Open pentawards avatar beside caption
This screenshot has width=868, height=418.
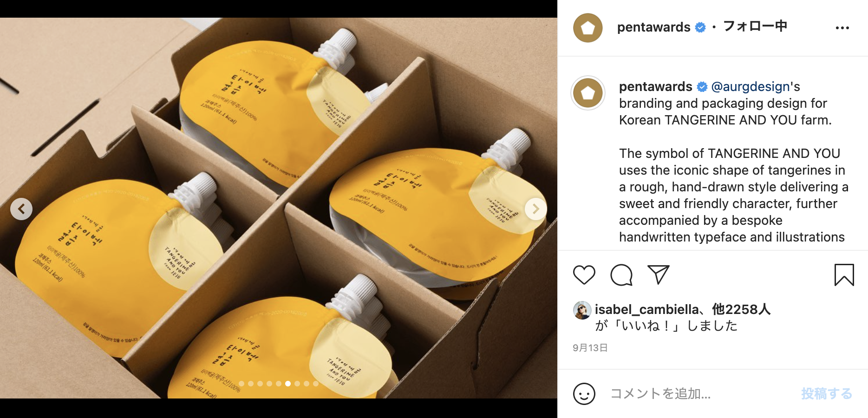587,93
